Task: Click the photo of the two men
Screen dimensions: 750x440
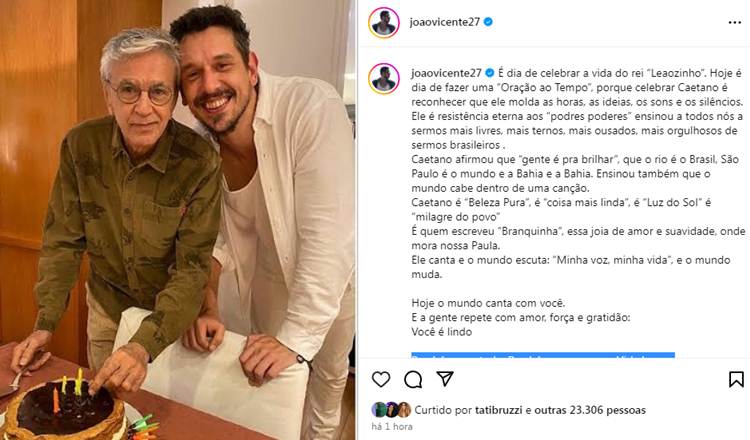Action: (x=177, y=220)
